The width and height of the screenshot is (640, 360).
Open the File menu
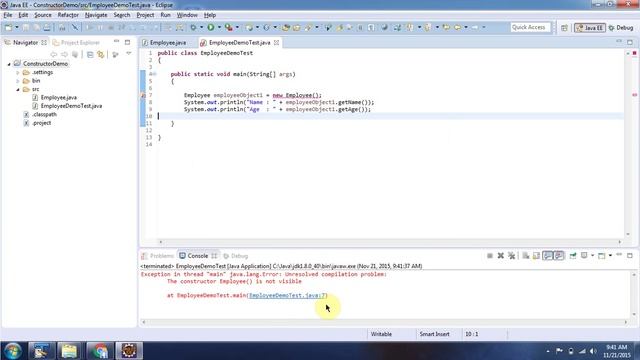(x=8, y=15)
